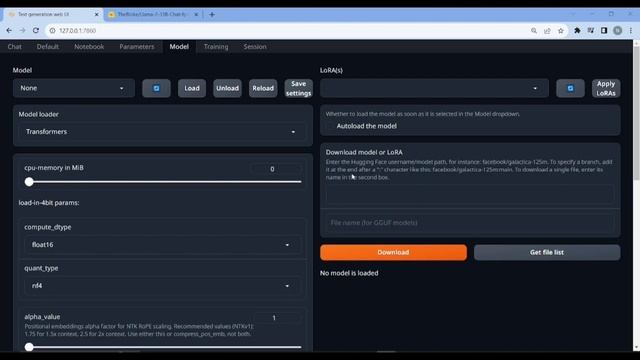Image resolution: width=640 pixels, height=360 pixels.
Task: Refresh the LoRA list with blue icon
Action: coord(570,88)
